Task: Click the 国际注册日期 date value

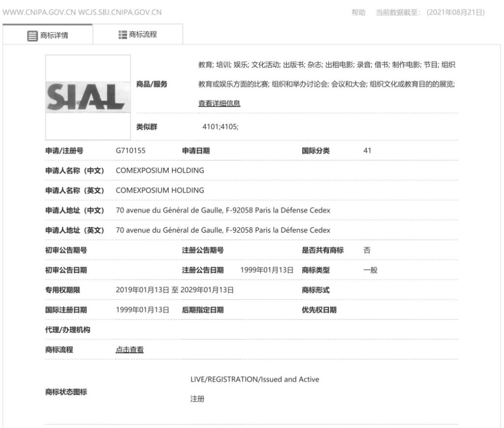Action: pyautogui.click(x=142, y=310)
